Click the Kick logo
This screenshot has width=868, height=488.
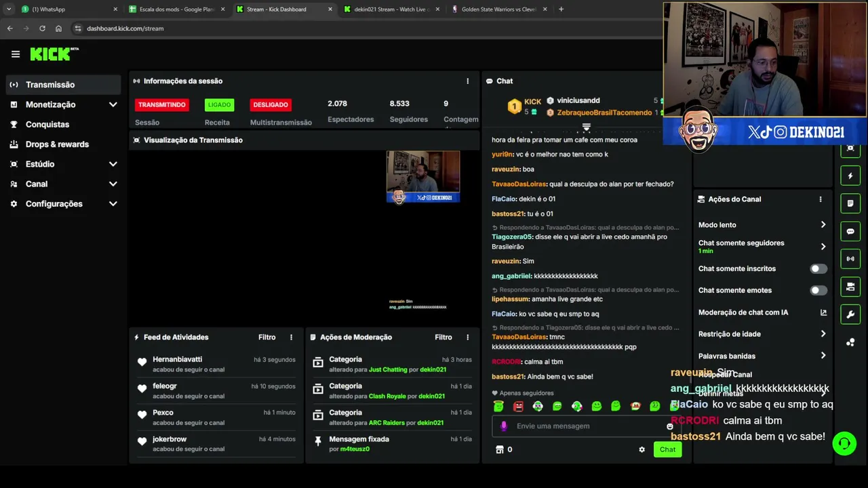(x=54, y=54)
